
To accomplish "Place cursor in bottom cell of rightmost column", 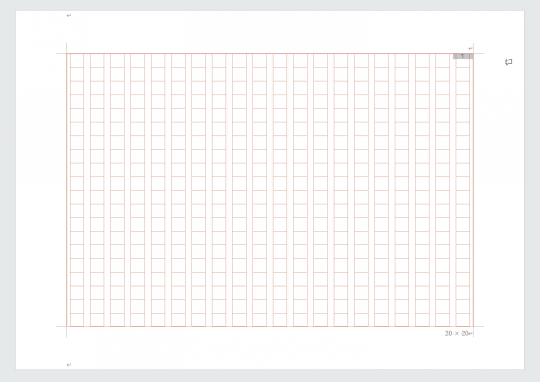I will click(x=463, y=320).
